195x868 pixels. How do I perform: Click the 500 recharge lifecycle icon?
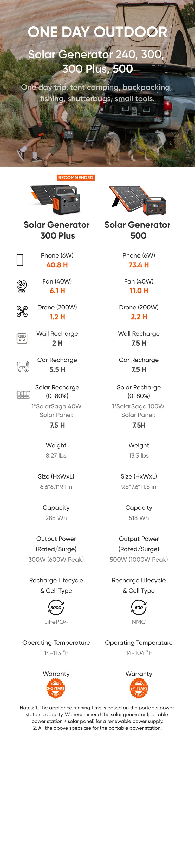pos(139,608)
